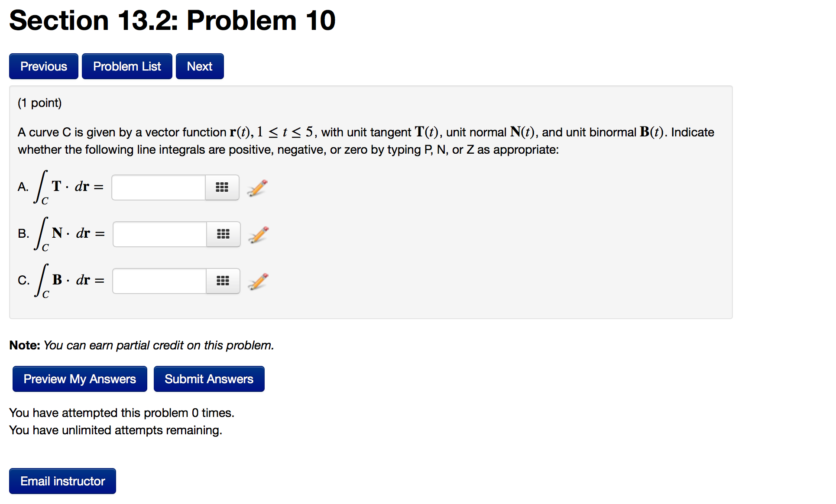This screenshot has height=504, width=836.
Task: Go to the Next problem
Action: (200, 66)
